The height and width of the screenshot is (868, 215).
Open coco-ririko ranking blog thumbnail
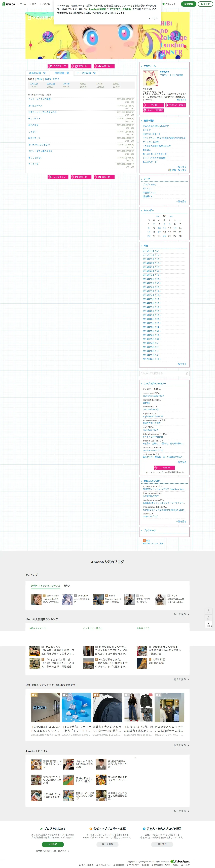[x=36, y=599]
